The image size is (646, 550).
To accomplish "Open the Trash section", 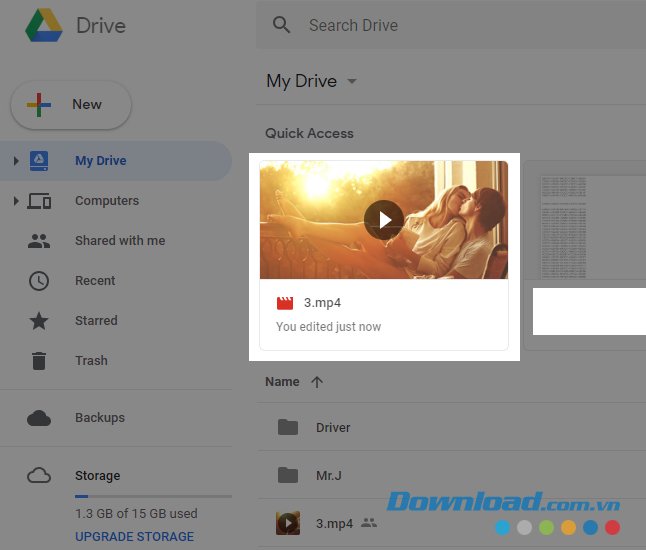I will click(91, 360).
